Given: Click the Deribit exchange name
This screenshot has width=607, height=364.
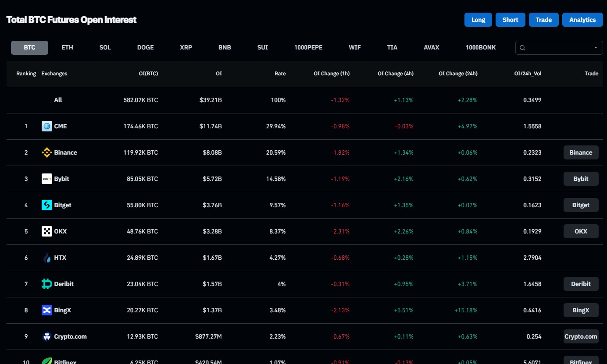Looking at the screenshot, I should (x=64, y=284).
